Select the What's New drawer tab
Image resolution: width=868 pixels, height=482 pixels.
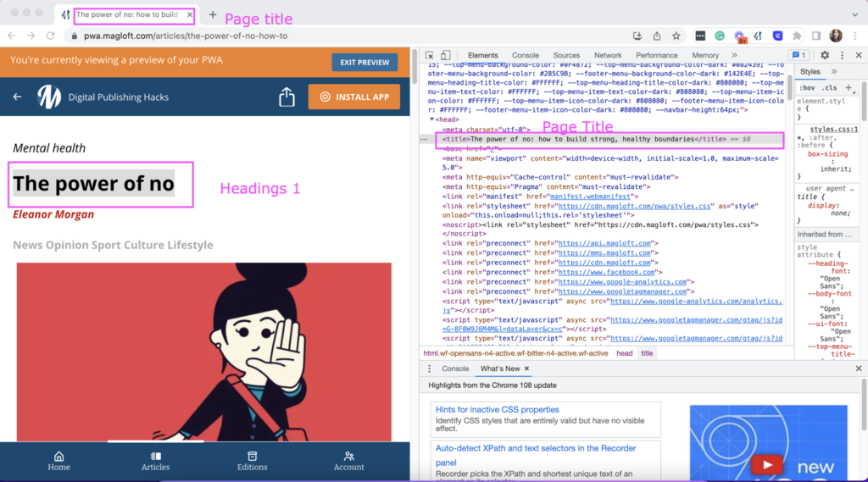[500, 368]
